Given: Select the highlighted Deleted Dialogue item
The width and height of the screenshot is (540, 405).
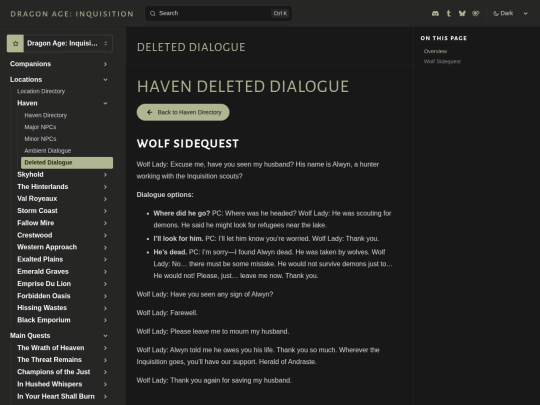Looking at the screenshot, I should pos(67,163).
